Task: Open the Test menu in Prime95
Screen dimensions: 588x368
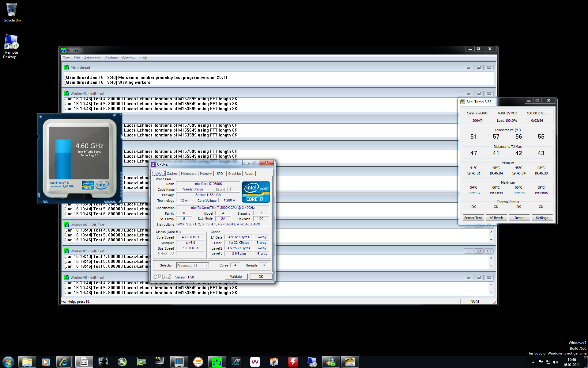Action: 66,58
